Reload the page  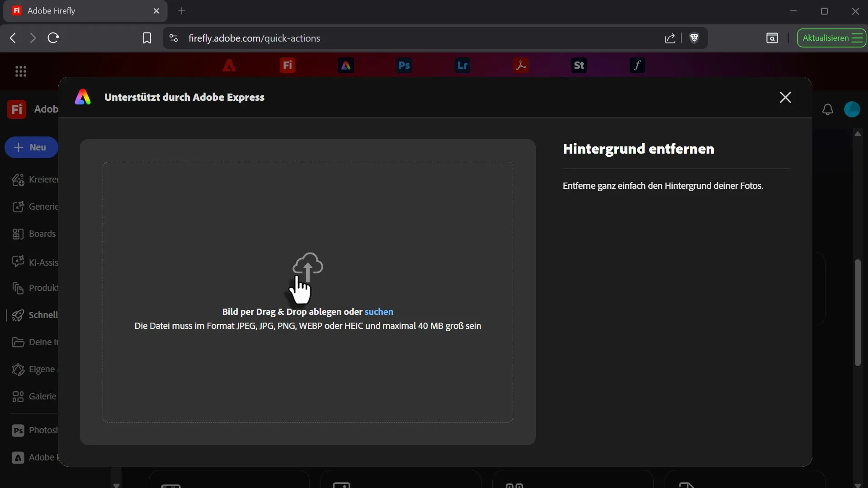click(53, 38)
